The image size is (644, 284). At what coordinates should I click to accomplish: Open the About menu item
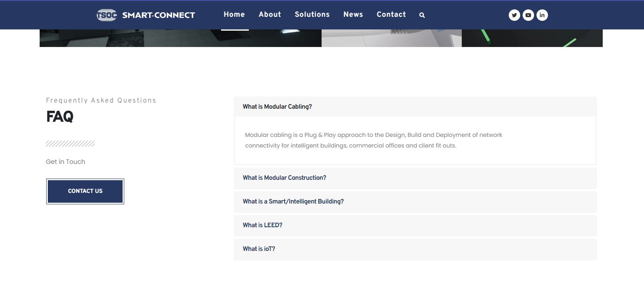point(270,14)
